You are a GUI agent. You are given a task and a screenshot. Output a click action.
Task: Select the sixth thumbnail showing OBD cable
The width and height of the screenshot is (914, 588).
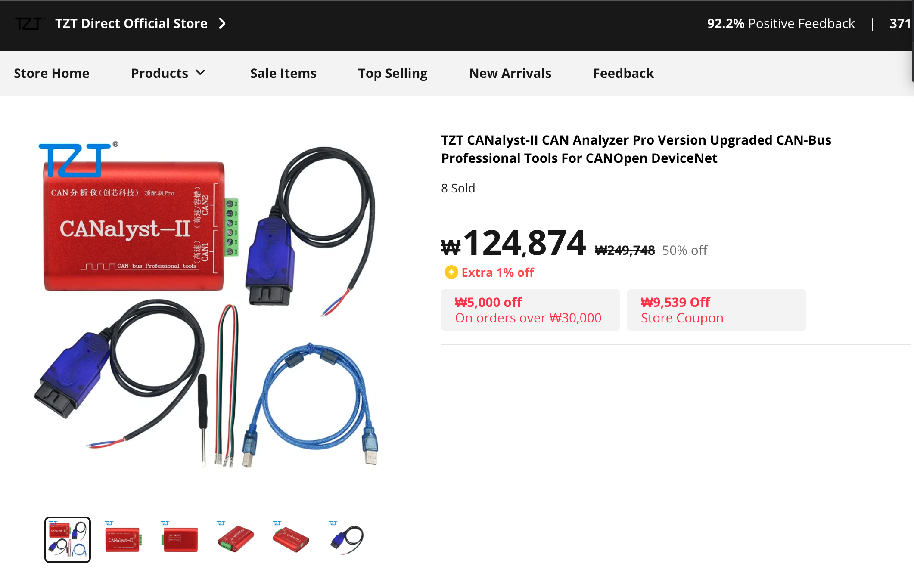coord(347,540)
